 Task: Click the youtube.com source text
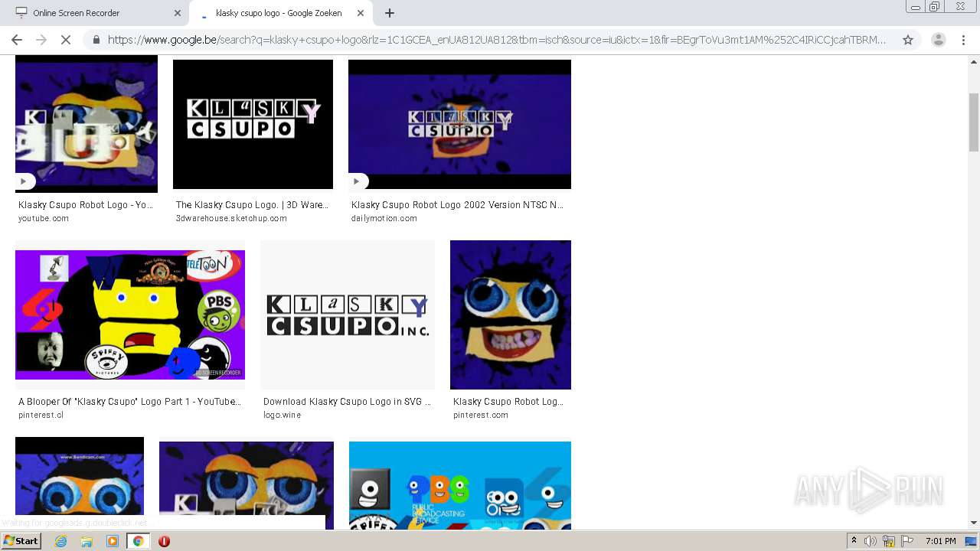tap(44, 219)
